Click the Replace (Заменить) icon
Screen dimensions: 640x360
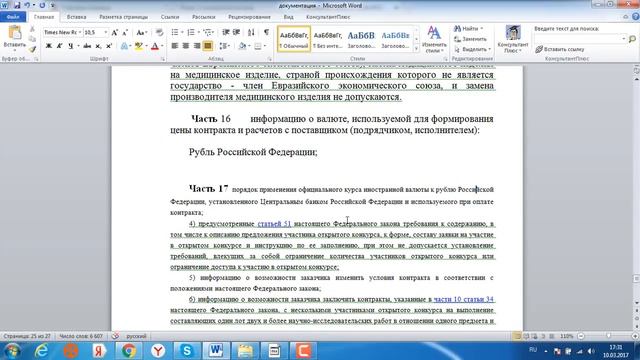tap(458, 39)
